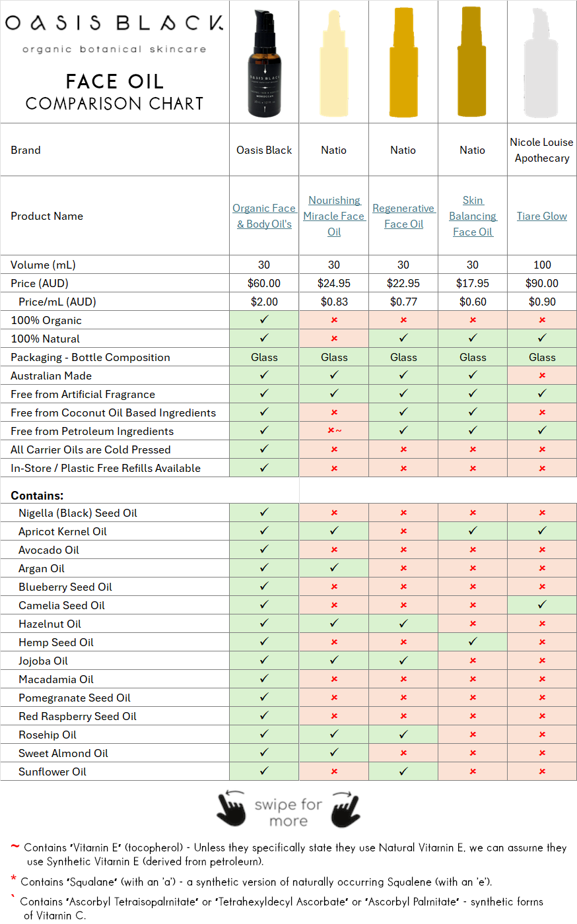Screen dimensions: 577x924
Task: Click the Nicole Louise cross for Jojoba Oil
Action: (542, 661)
